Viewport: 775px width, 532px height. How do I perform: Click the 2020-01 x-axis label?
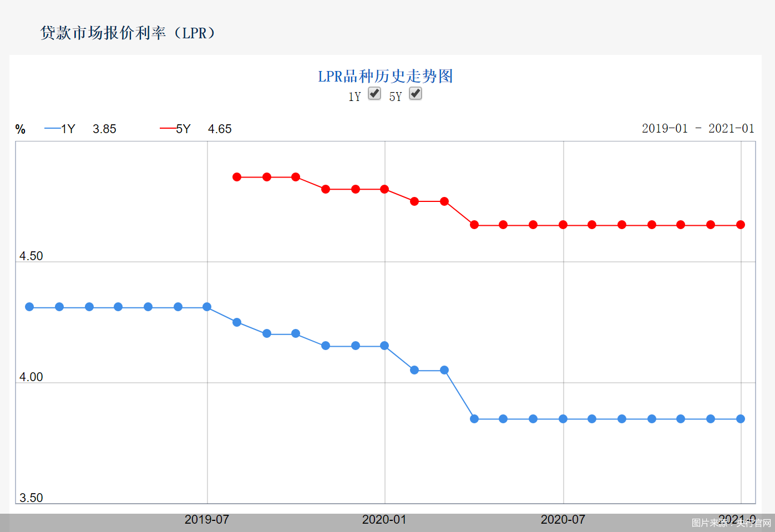tap(384, 520)
